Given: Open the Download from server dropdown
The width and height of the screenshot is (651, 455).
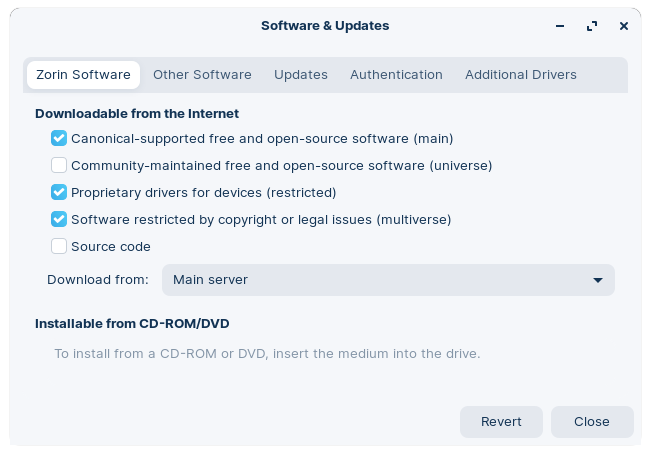Looking at the screenshot, I should click(x=388, y=280).
